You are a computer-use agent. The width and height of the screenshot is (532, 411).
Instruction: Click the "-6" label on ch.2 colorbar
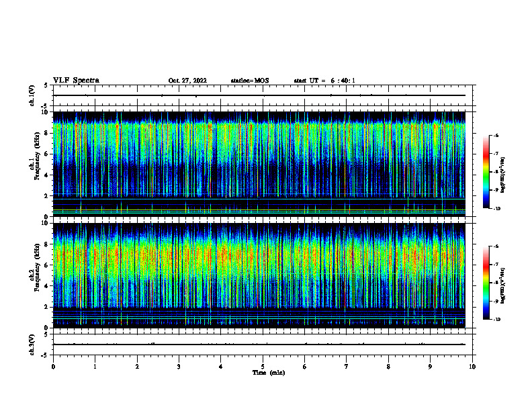[496, 246]
